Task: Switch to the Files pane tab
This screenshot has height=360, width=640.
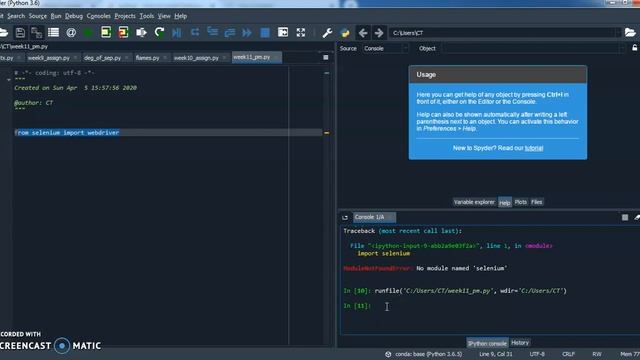Action: tap(537, 202)
